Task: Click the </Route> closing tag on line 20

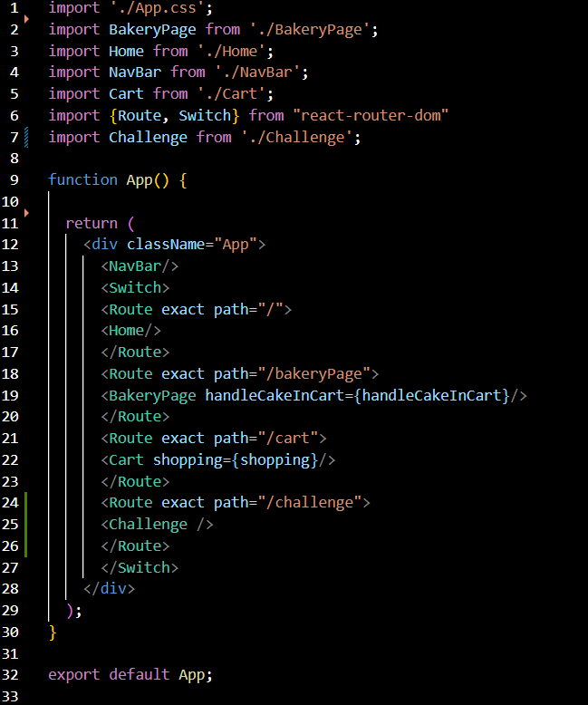Action: 135,417
